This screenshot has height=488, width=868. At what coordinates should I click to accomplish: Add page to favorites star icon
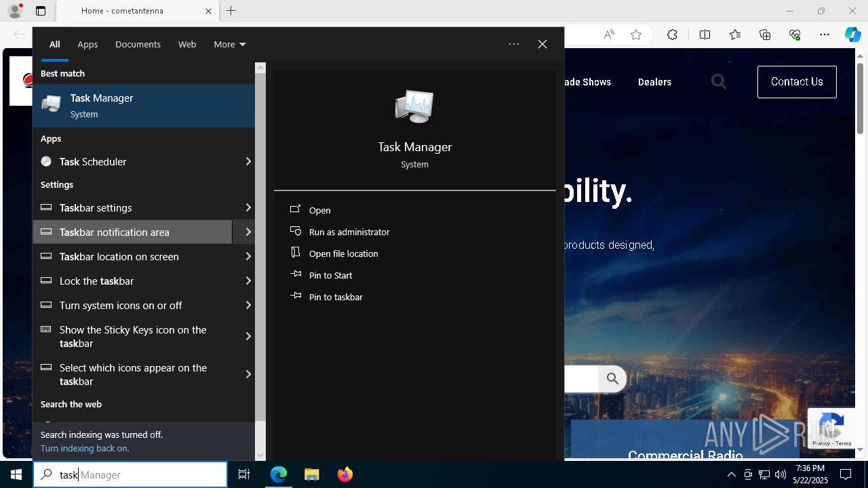click(636, 35)
